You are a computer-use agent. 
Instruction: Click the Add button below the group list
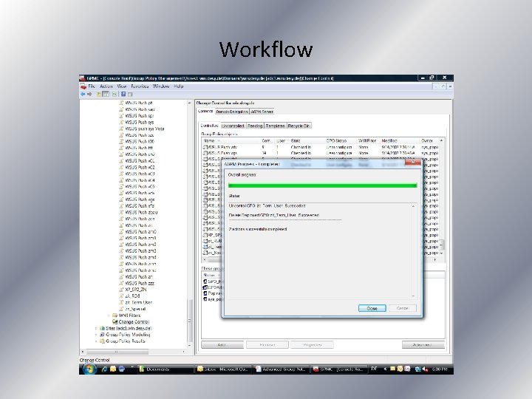pyautogui.click(x=222, y=345)
